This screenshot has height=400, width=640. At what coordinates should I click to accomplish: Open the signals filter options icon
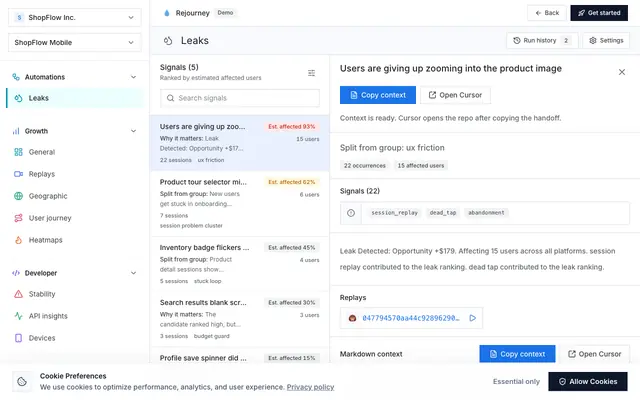click(x=311, y=73)
